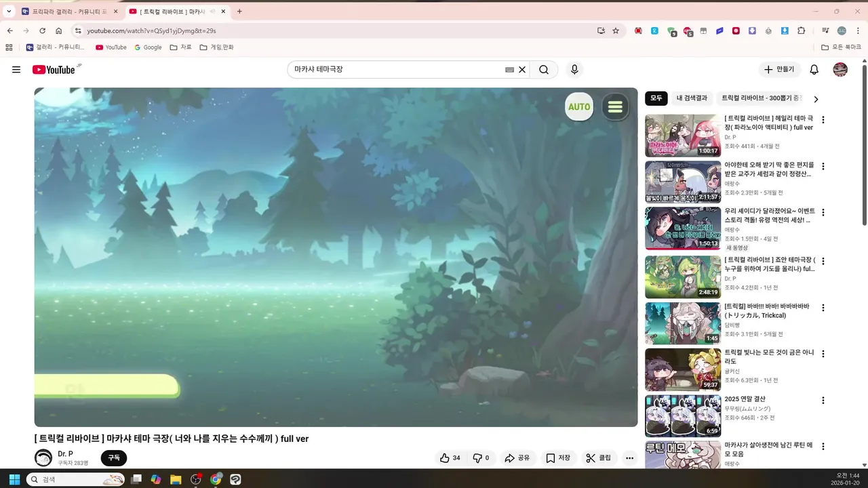Open the 트릭컬 빛나는 모든 것이 금은 아니라도 title

[769, 357]
